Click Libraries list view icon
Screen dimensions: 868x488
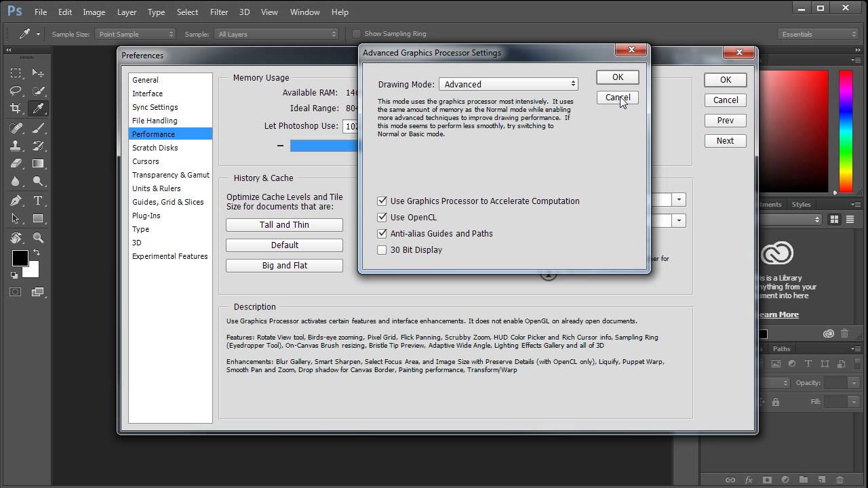850,220
